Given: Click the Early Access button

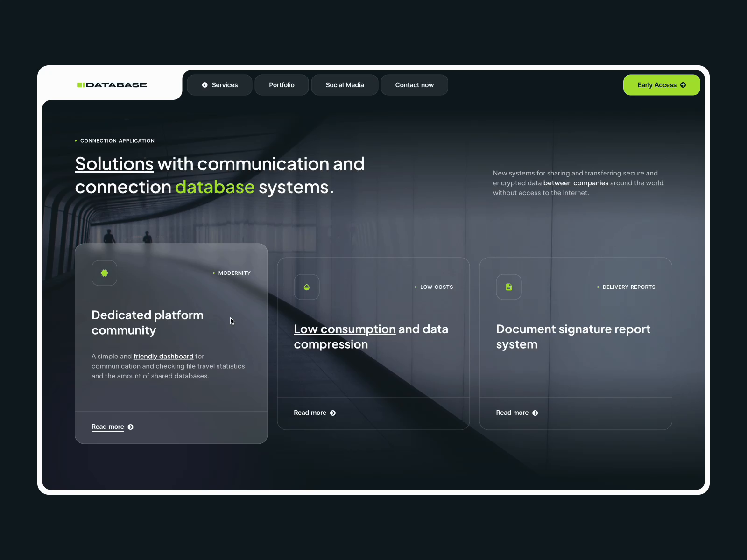Looking at the screenshot, I should [x=662, y=85].
